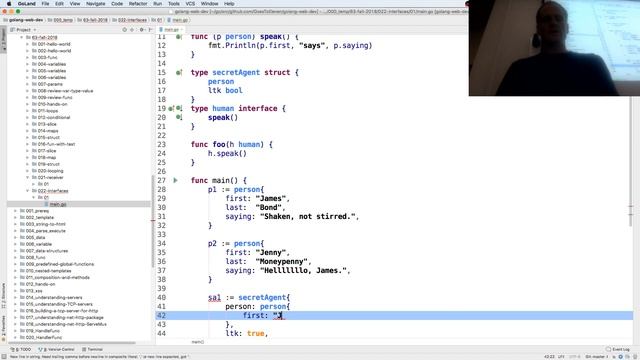640x360 pixels.
Task: Select the 020-looping folder
Action: 50,171
